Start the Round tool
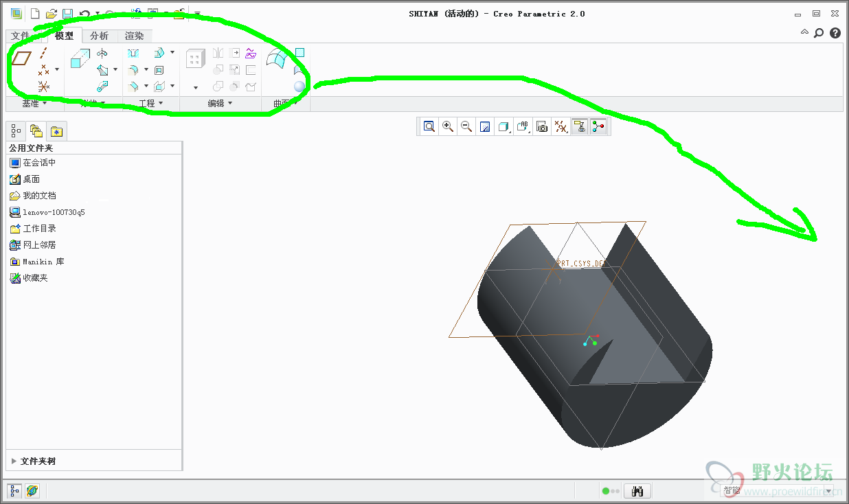This screenshot has width=849, height=504. click(133, 69)
